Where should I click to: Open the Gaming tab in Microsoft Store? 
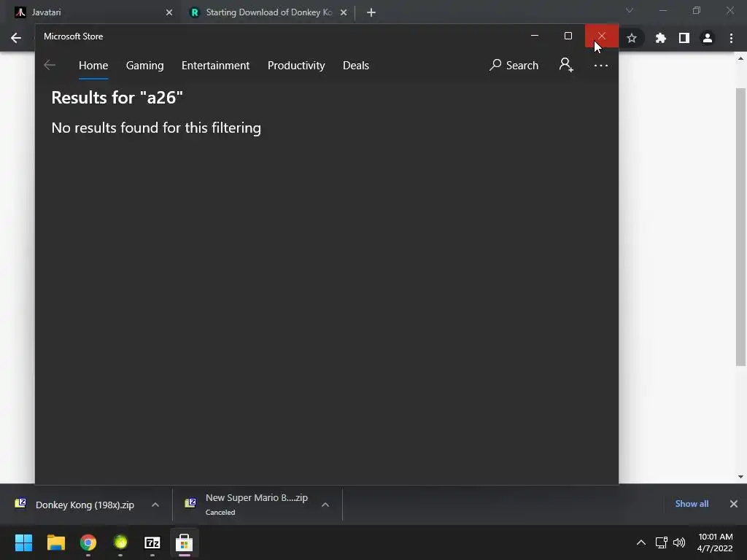(145, 65)
